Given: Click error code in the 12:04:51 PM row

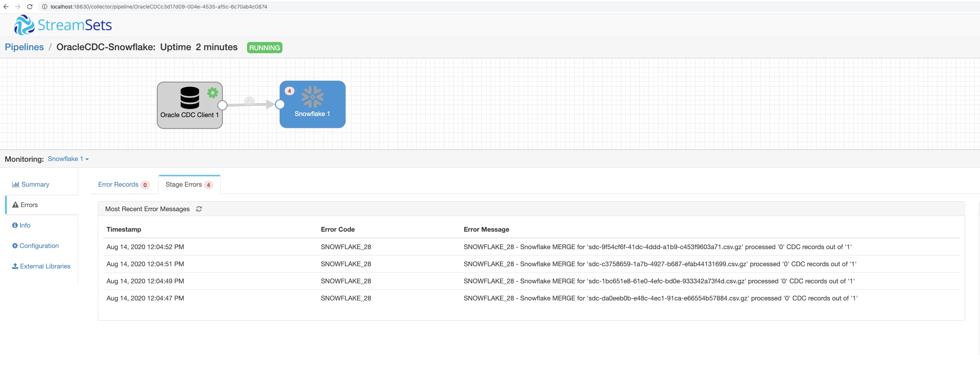Looking at the screenshot, I should tap(346, 264).
